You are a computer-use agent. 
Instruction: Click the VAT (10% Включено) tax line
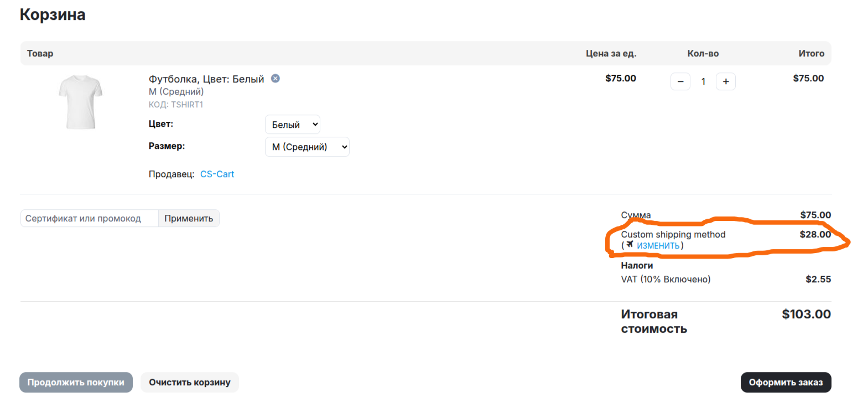coord(666,279)
